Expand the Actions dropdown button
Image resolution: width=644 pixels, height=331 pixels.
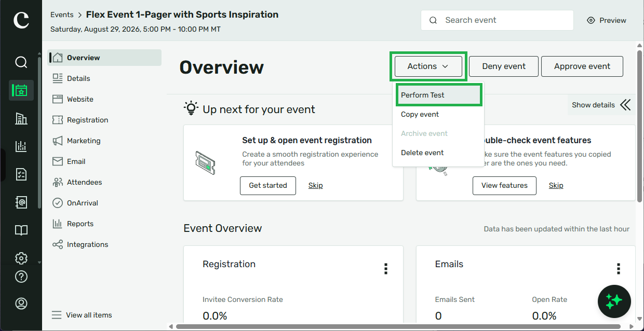click(x=428, y=66)
